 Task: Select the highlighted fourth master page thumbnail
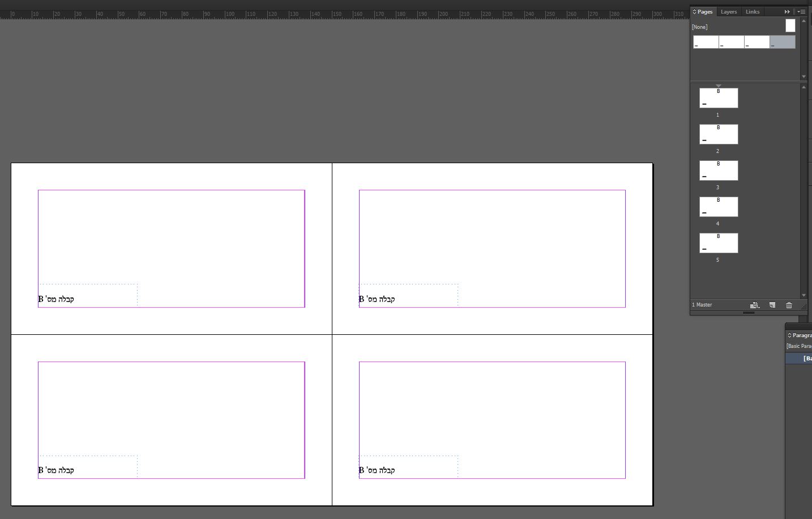coord(783,42)
